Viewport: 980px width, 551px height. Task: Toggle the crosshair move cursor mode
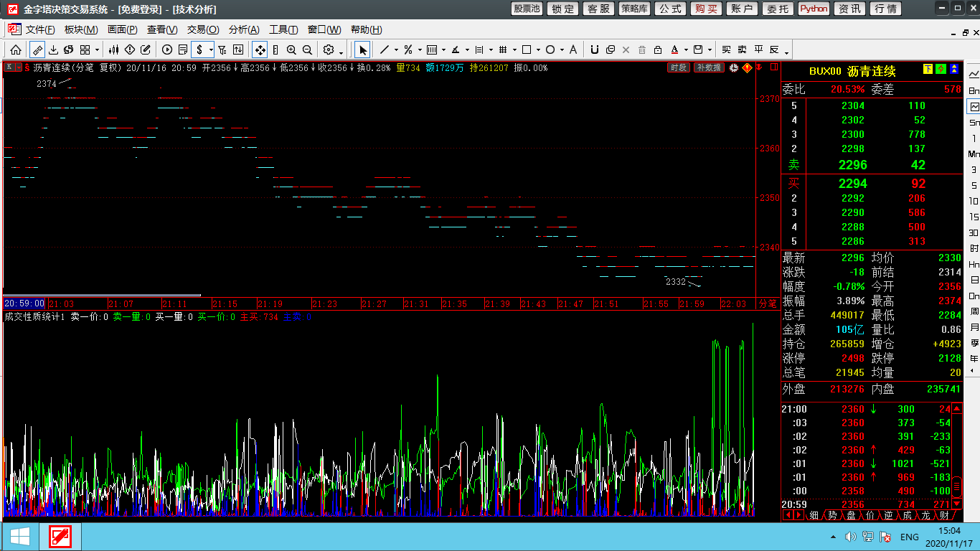pos(260,50)
